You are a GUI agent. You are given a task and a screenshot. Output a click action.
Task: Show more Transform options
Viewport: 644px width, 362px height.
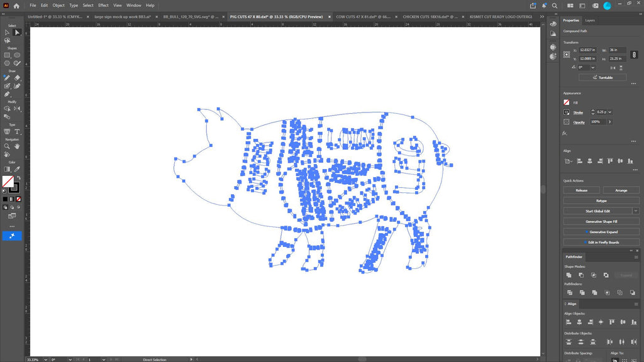tap(633, 84)
